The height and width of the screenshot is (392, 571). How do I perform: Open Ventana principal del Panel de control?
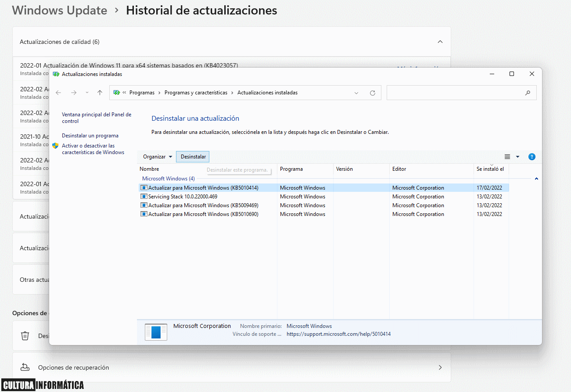[x=97, y=118]
